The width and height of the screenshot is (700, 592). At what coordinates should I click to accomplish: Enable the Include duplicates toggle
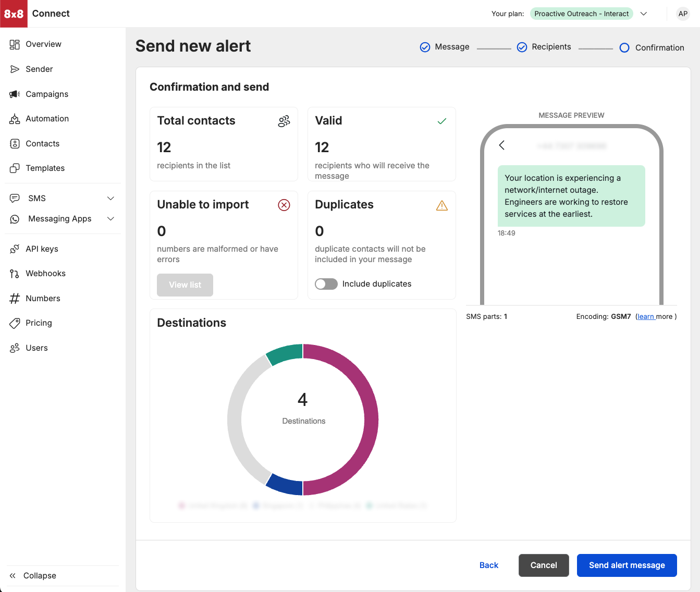(x=326, y=284)
